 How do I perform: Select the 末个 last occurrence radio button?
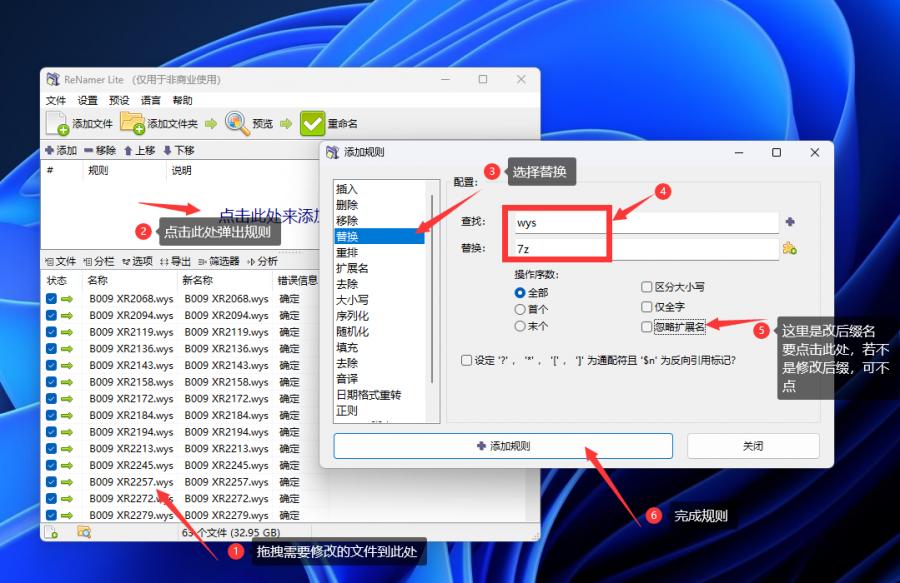pyautogui.click(x=520, y=326)
